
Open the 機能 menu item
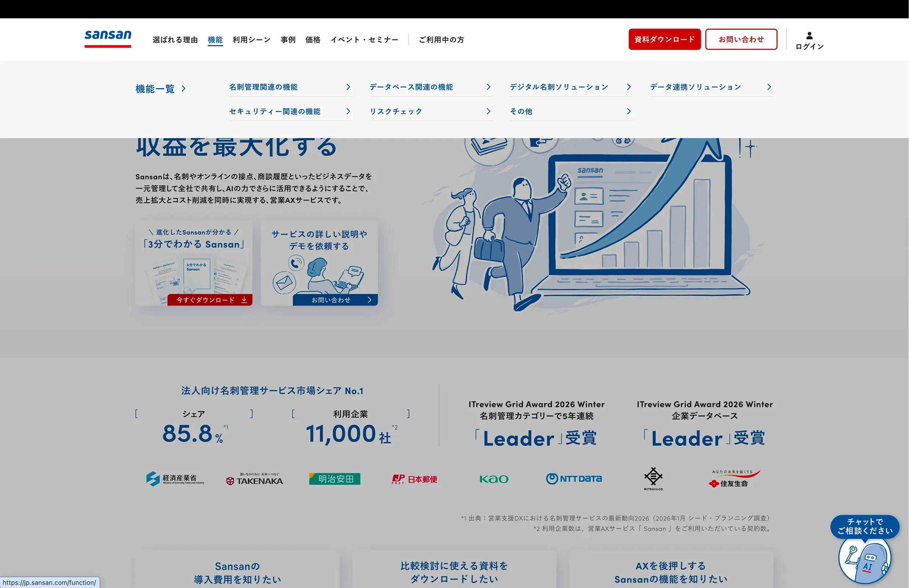(215, 40)
